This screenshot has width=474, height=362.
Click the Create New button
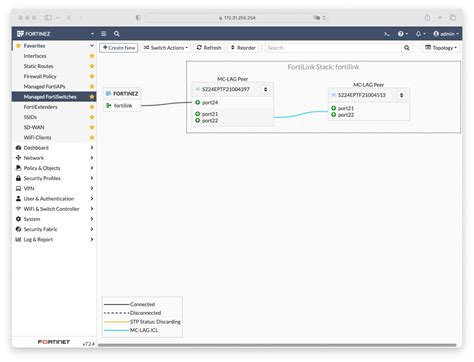pyautogui.click(x=119, y=48)
